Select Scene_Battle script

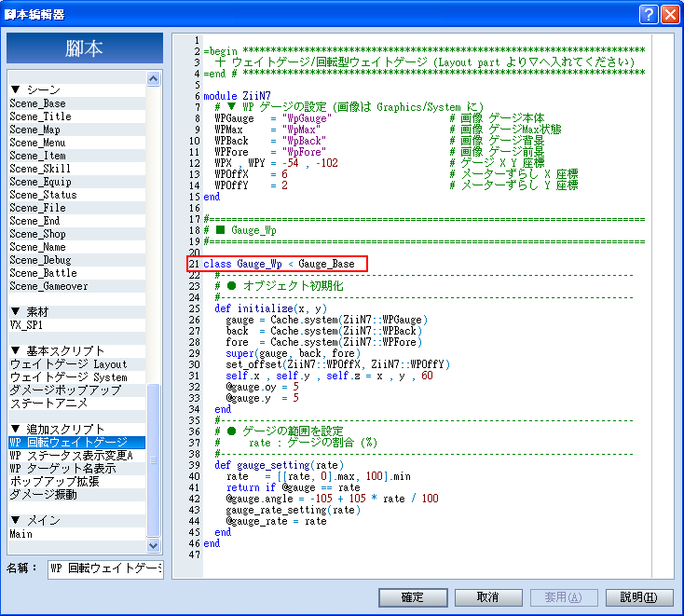coord(76,273)
